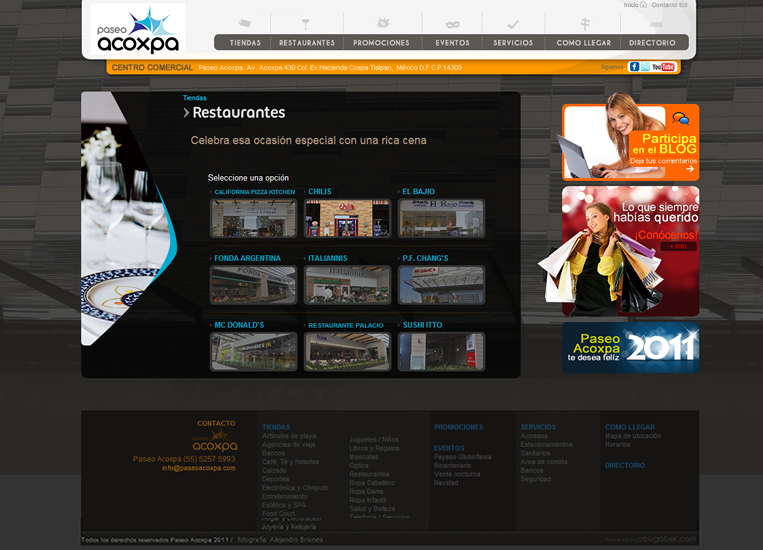Screen dimensions: 763x550
Task: Click footer Tiendas heading link
Action: coord(276,427)
